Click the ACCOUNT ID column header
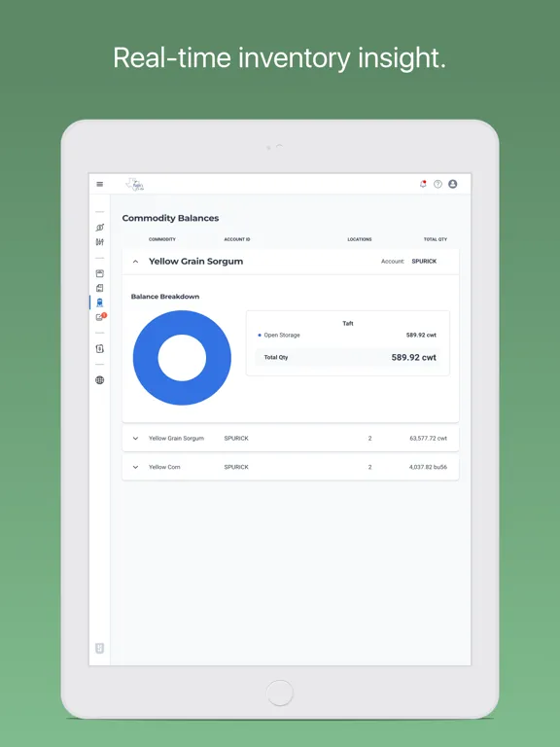This screenshot has height=747, width=560. tap(236, 239)
